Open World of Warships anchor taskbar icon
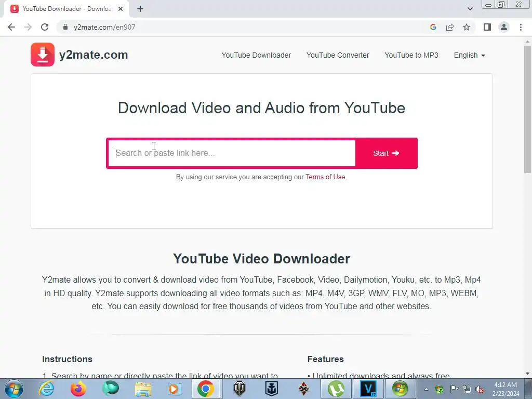This screenshot has width=532, height=399. coord(271,389)
